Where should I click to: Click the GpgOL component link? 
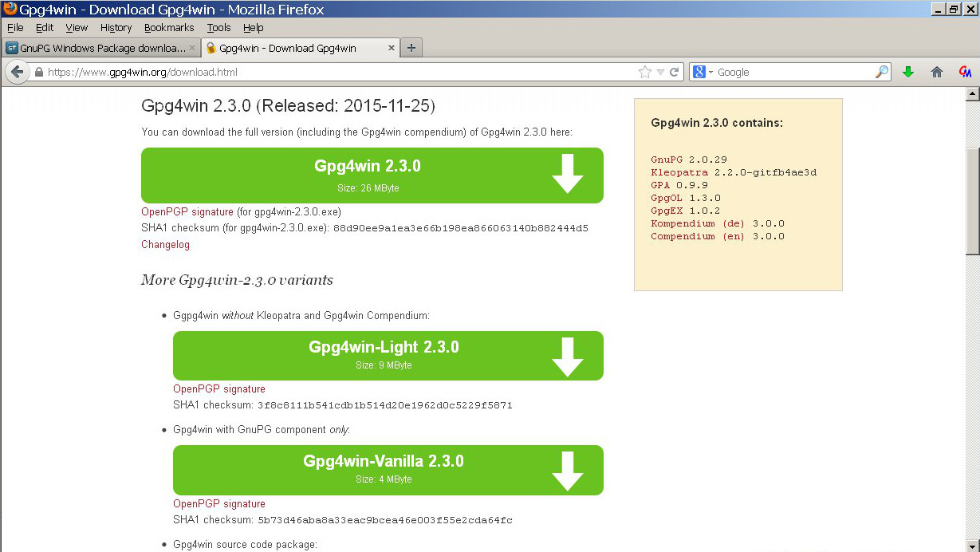[x=667, y=198]
